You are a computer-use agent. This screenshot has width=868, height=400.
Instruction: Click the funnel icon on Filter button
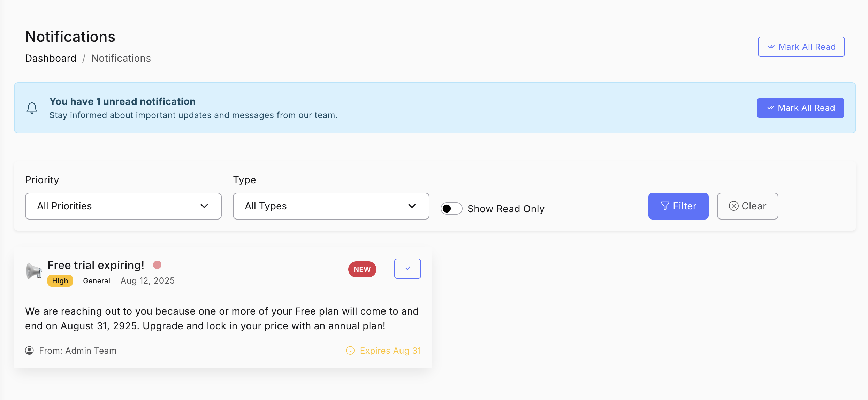coord(665,206)
